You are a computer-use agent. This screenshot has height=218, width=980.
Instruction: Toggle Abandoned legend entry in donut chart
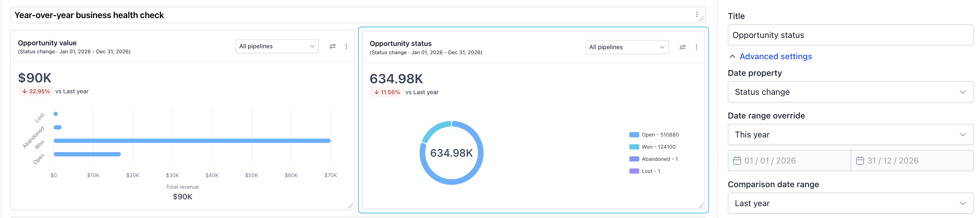click(x=654, y=159)
